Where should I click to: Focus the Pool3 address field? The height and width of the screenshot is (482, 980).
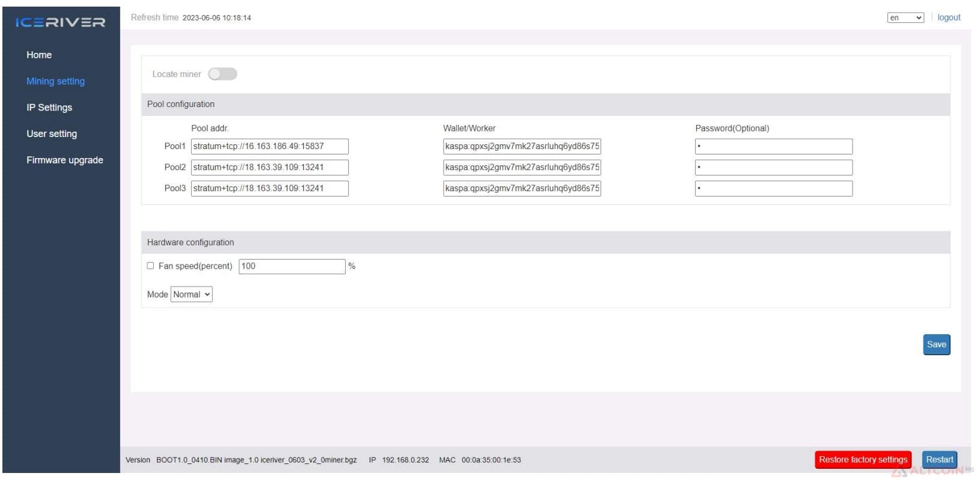270,189
